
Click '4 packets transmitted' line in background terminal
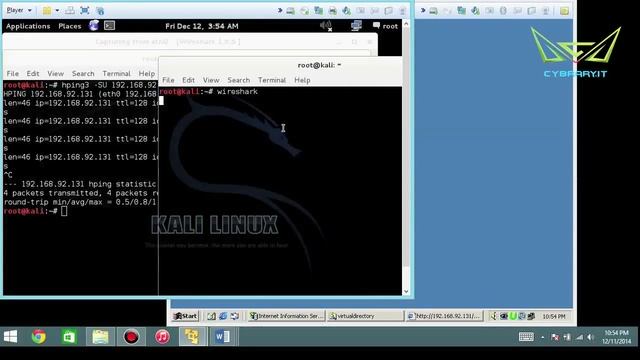pos(80,193)
